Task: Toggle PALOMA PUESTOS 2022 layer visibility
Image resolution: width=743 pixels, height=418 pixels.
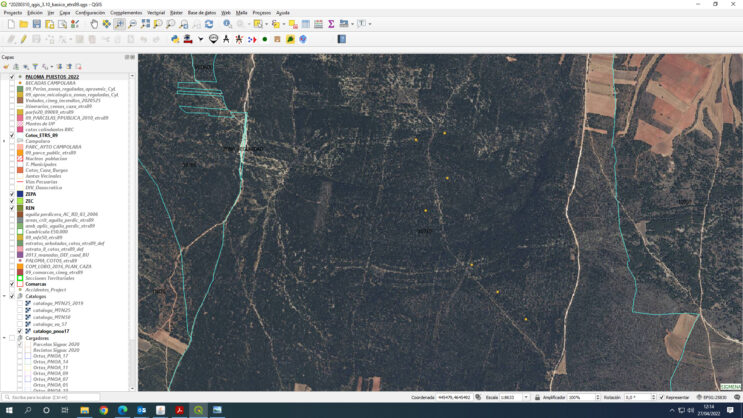Action: (x=12, y=77)
